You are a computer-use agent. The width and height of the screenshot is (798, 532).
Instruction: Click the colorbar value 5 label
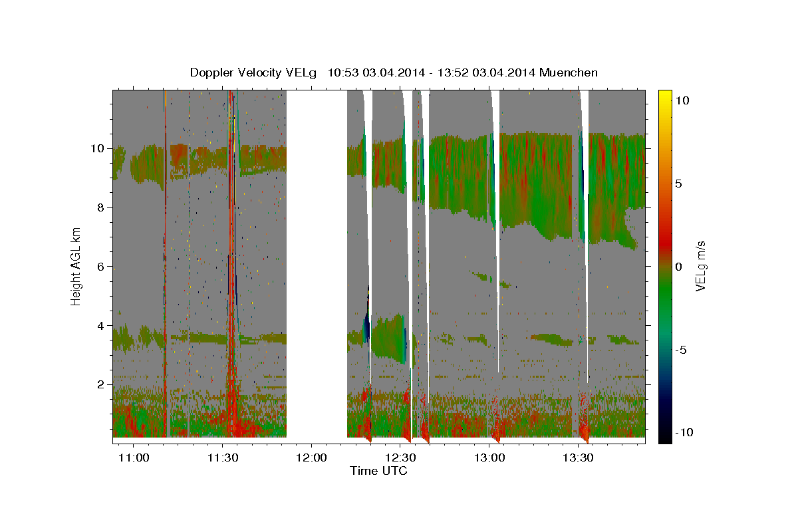tap(679, 184)
